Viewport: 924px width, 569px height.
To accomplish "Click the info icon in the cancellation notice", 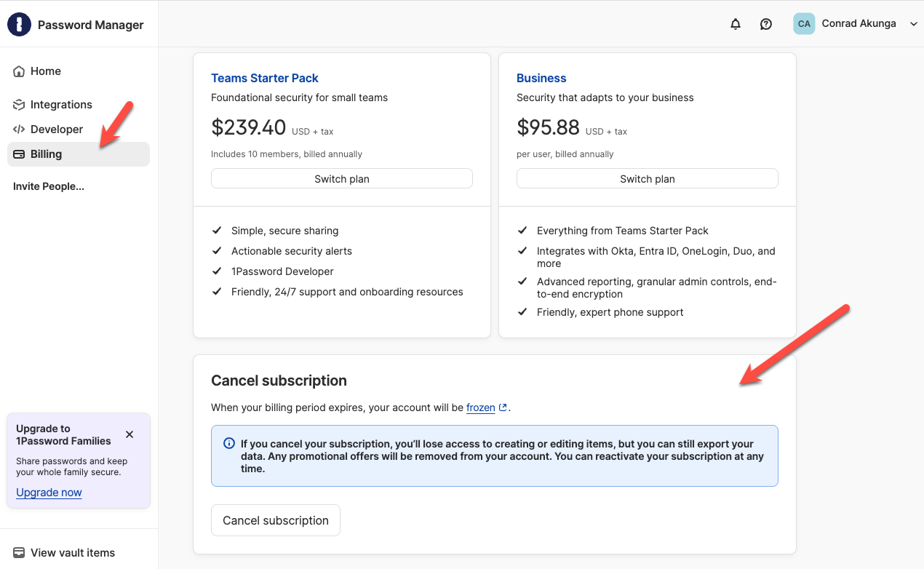I will point(229,443).
